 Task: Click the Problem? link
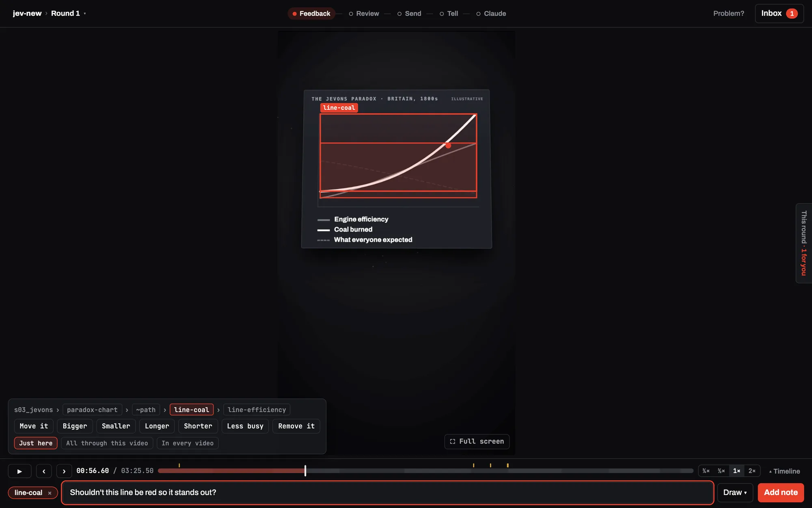729,13
